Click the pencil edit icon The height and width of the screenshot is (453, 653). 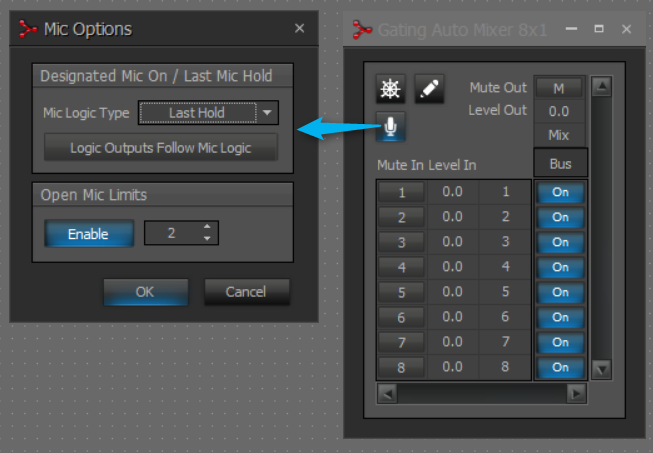(x=428, y=89)
